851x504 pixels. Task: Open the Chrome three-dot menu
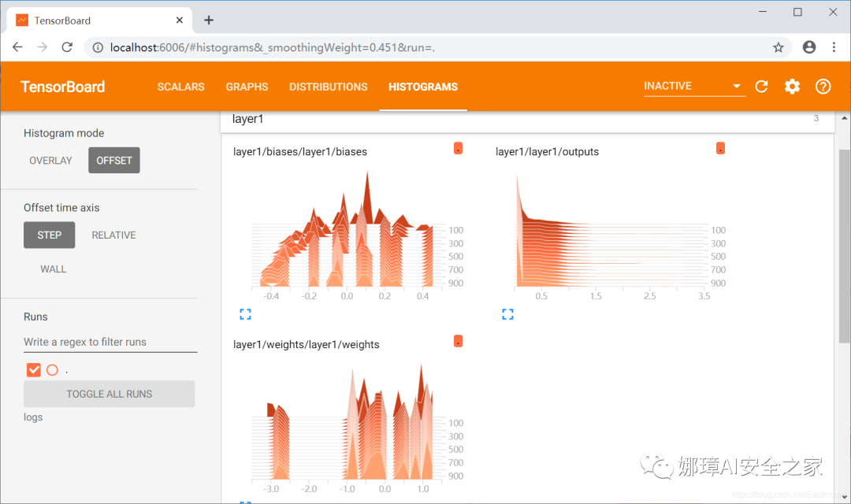click(x=834, y=47)
